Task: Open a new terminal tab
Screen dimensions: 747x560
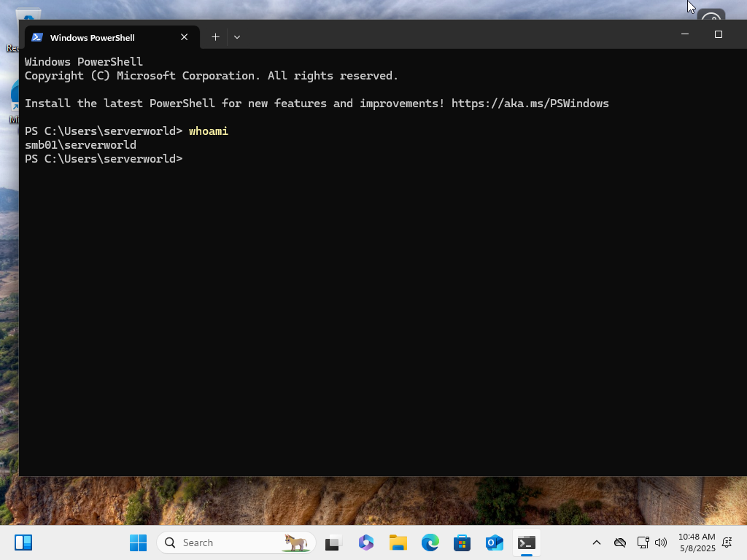Action: (215, 37)
